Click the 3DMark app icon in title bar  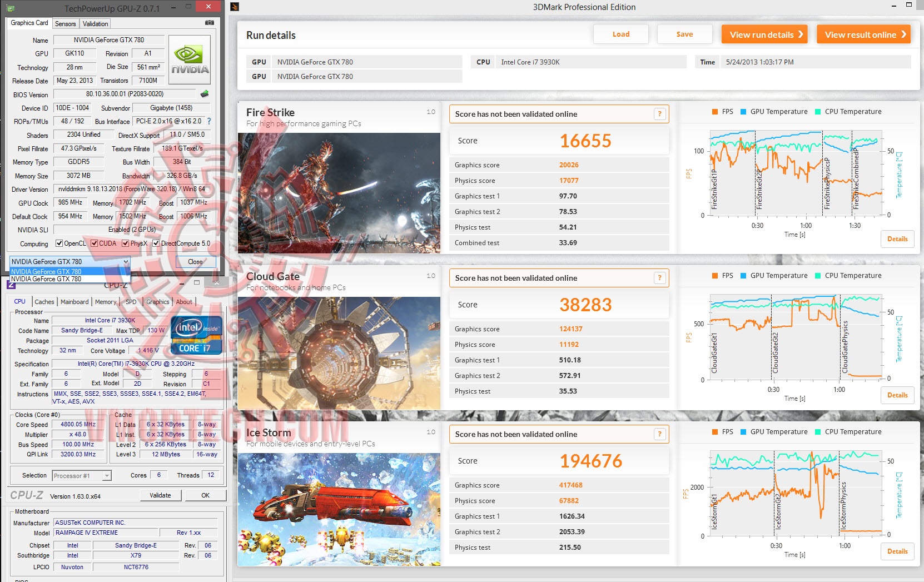point(235,7)
